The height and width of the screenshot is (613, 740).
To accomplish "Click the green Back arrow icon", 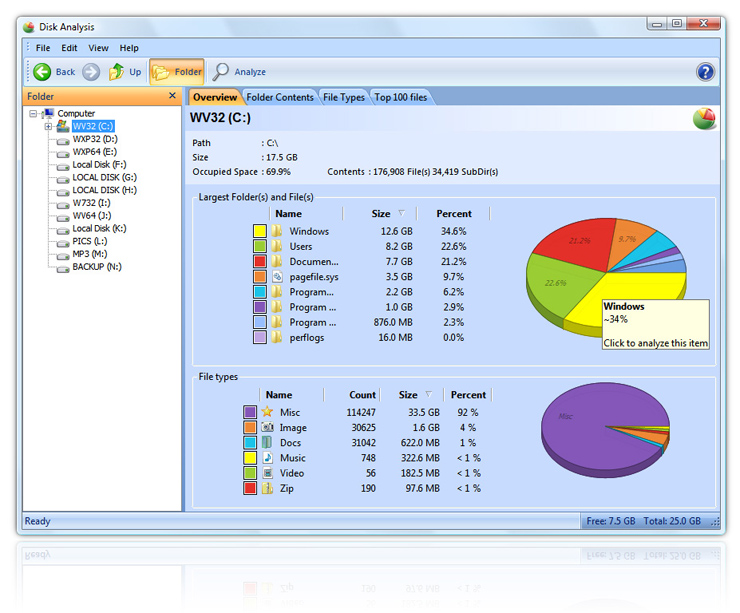I will pos(42,72).
